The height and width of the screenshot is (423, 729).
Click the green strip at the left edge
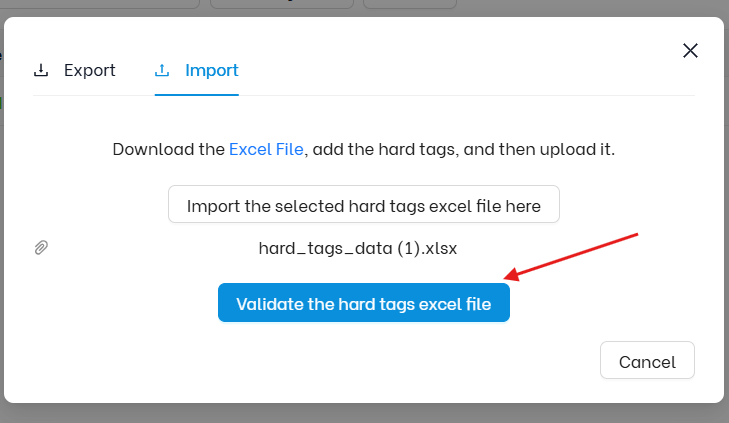point(1,103)
